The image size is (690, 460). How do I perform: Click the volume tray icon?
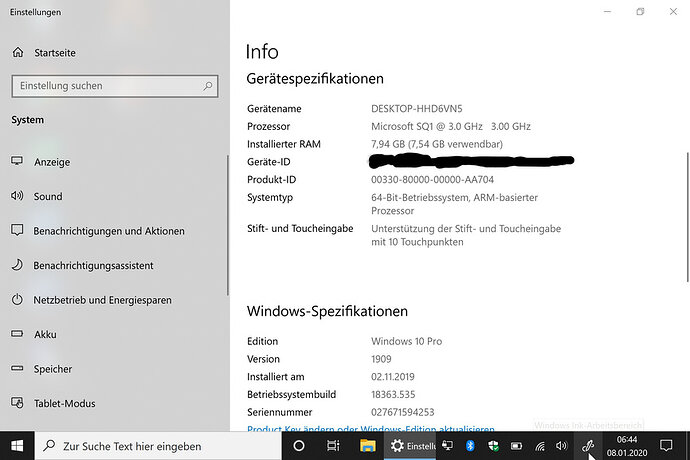pos(562,446)
